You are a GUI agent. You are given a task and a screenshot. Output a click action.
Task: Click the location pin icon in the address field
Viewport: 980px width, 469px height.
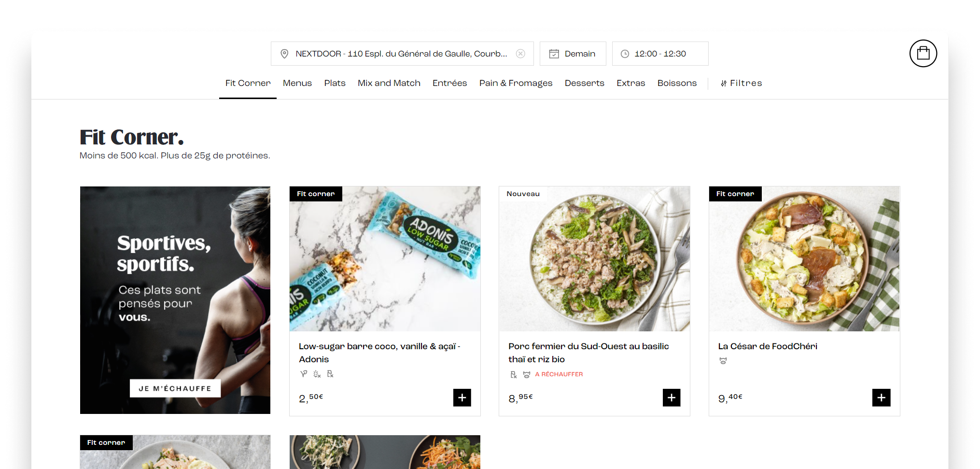(284, 54)
